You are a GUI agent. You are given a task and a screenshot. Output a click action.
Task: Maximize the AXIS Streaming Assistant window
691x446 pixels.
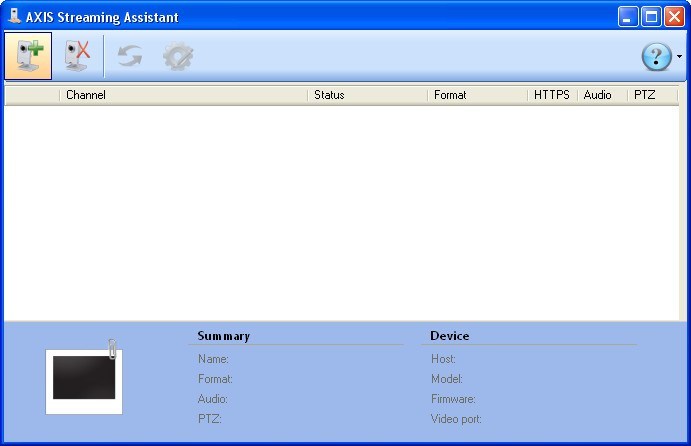(651, 17)
